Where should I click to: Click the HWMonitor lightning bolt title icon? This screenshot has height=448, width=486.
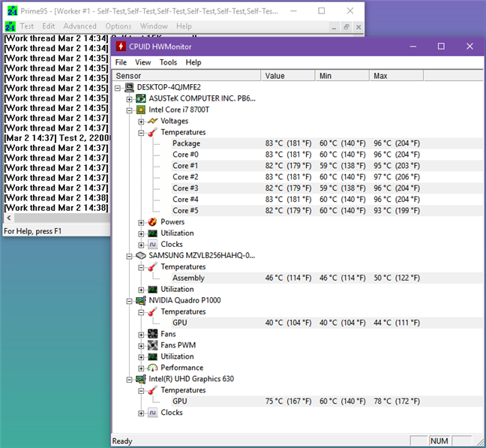[121, 47]
